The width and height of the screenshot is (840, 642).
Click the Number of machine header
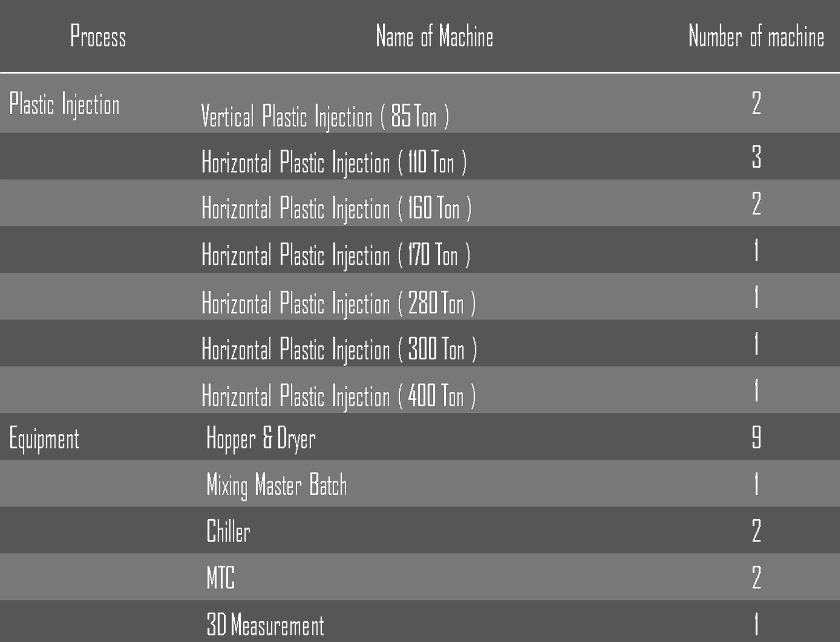click(x=756, y=37)
